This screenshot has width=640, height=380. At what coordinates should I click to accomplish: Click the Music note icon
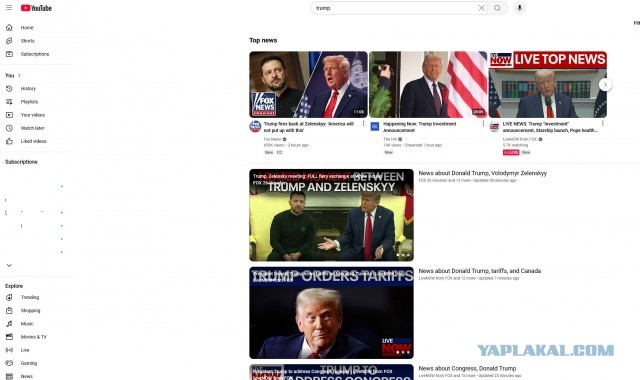[x=9, y=323]
